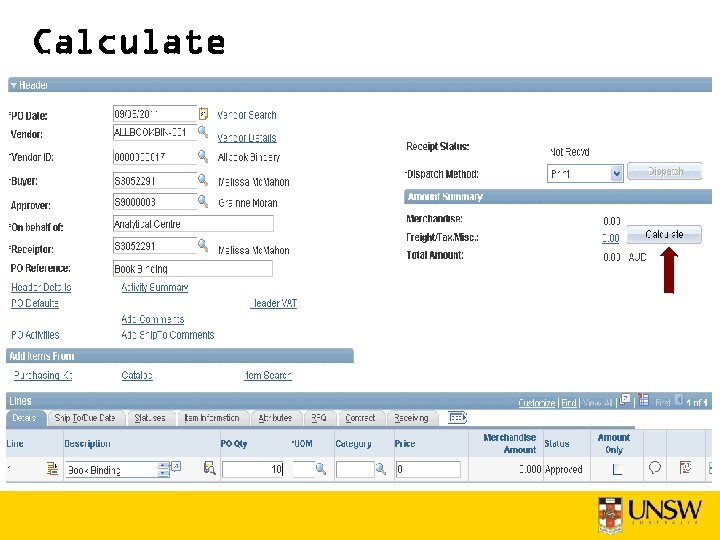The height and width of the screenshot is (540, 720).
Task: Open the Add Comments link
Action: (153, 319)
